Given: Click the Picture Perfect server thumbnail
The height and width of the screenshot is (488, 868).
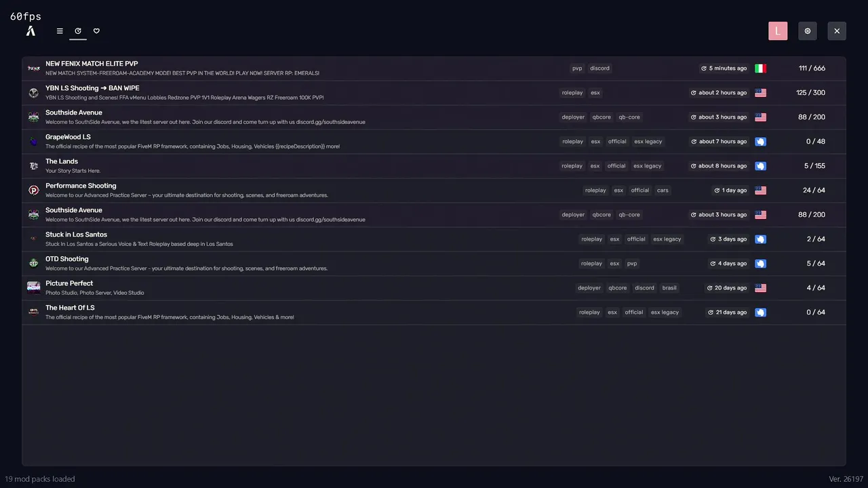Looking at the screenshot, I should coord(33,288).
